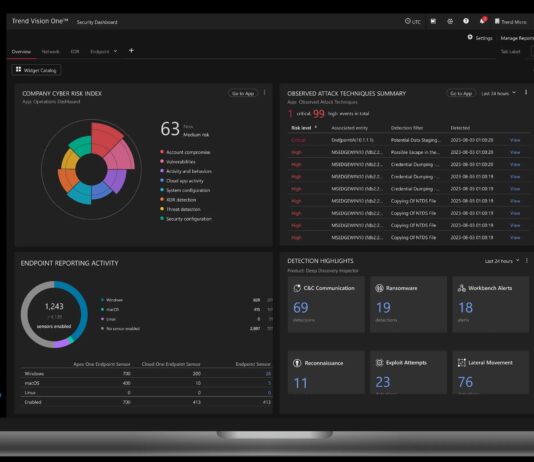The image size is (534, 462).
Task: Select the 19 Ransomware detections count
Action: tap(383, 308)
